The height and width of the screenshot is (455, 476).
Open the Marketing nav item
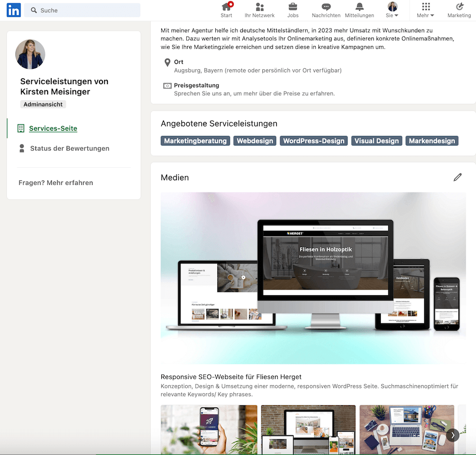(459, 11)
